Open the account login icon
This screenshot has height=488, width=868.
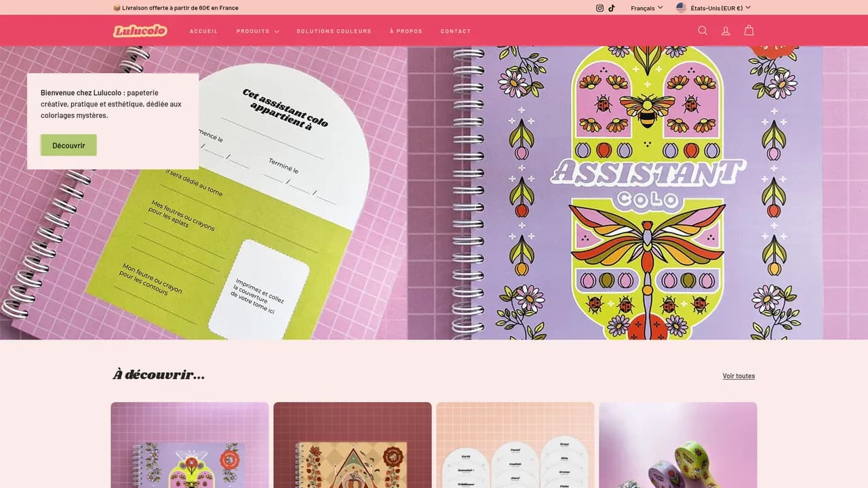[726, 30]
